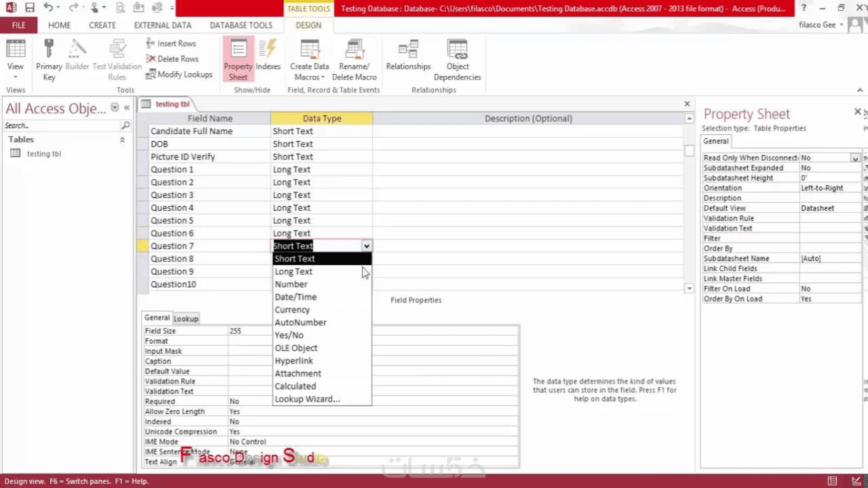
Task: Open the Help question mark icon
Action: click(x=803, y=7)
